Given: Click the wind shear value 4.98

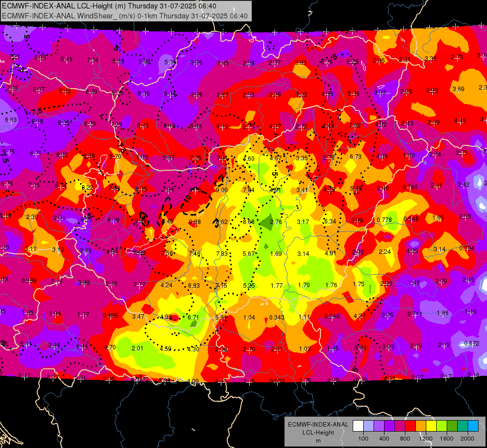Looking at the screenshot, I should click(166, 317).
